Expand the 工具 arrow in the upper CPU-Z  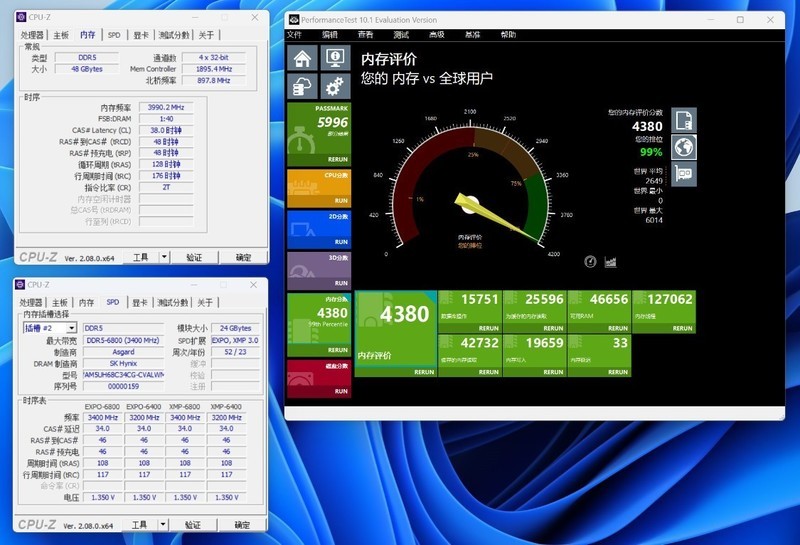(x=164, y=257)
